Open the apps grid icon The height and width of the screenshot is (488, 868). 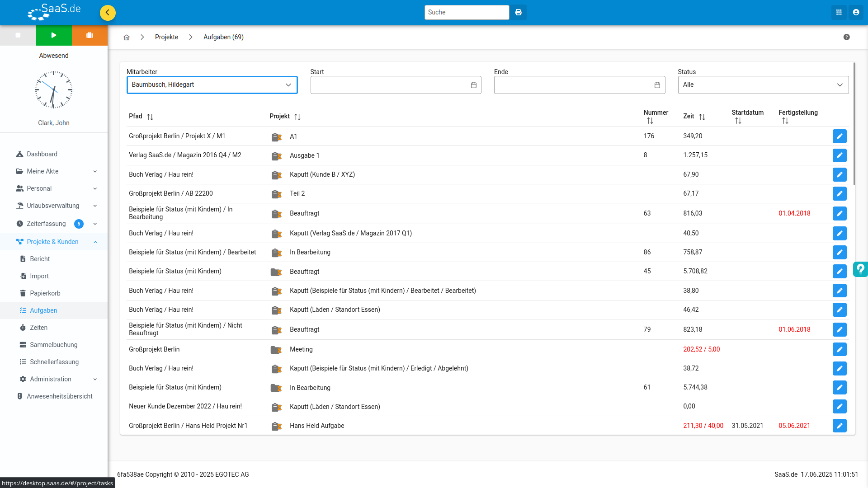click(839, 13)
